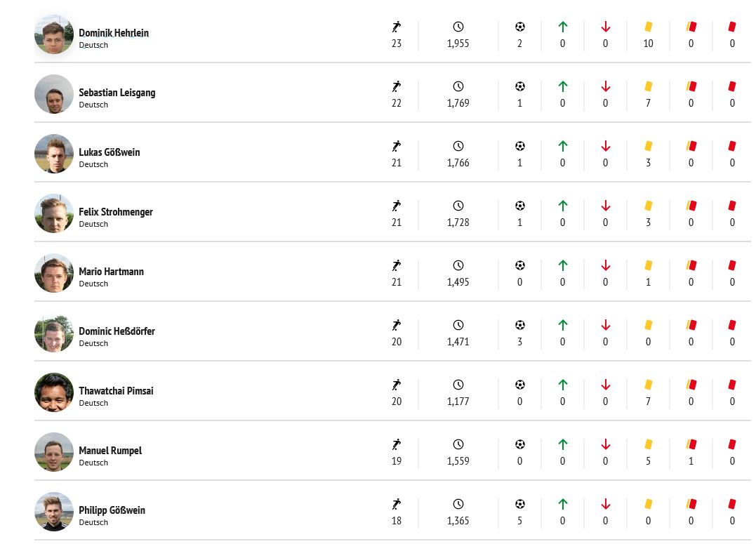Open Philipp Gößwein's profile name link

click(112, 510)
